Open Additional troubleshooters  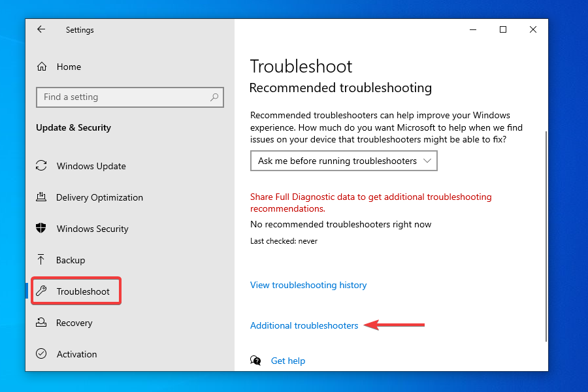click(304, 325)
